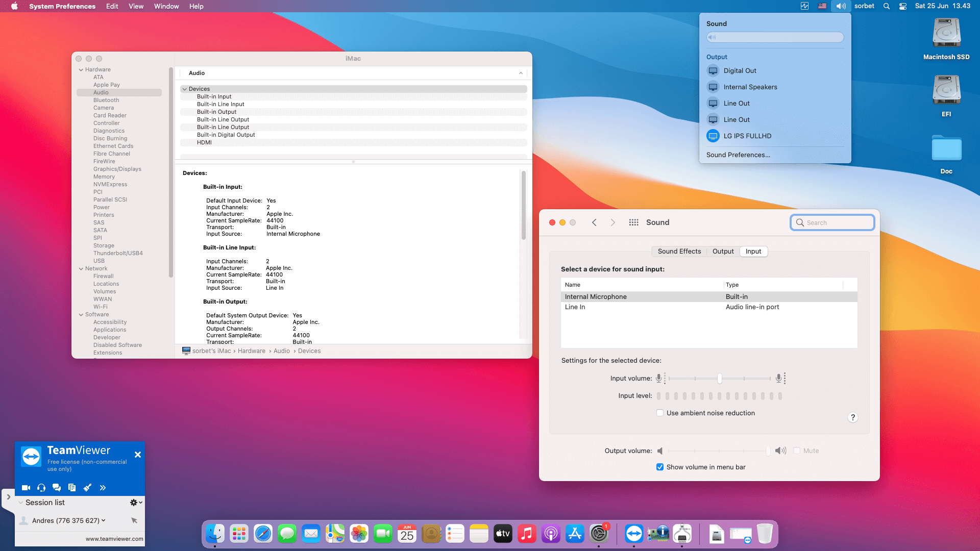Open the Window menu in the menu bar

pyautogui.click(x=166, y=6)
